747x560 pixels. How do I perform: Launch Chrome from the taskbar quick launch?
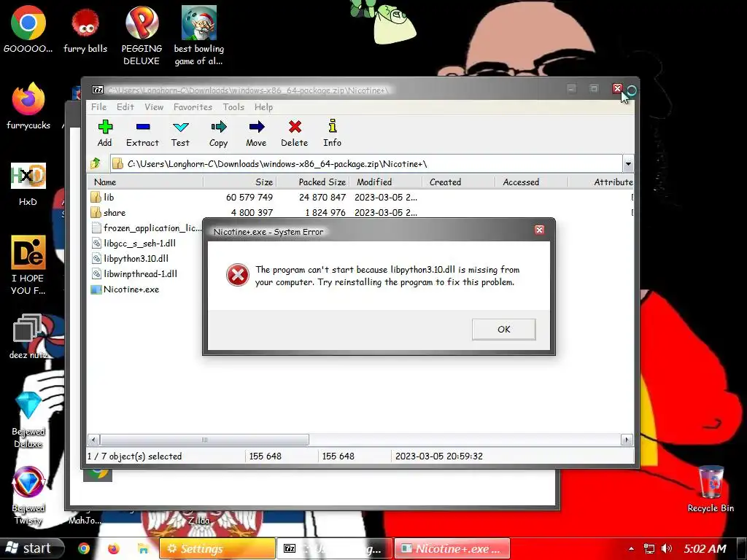tap(84, 548)
